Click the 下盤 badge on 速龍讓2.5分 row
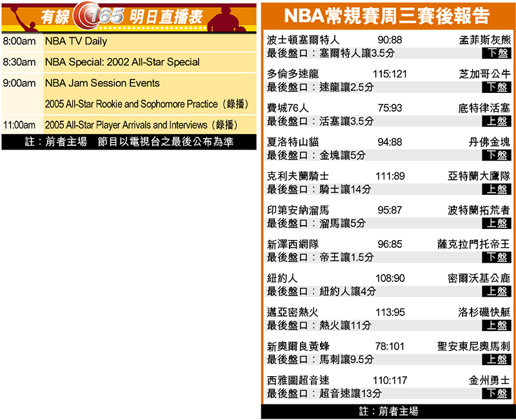This screenshot has height=420, width=516. [x=497, y=87]
